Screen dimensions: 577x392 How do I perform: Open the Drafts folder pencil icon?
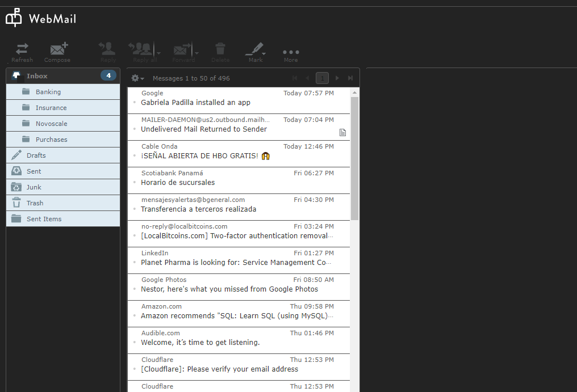click(16, 155)
